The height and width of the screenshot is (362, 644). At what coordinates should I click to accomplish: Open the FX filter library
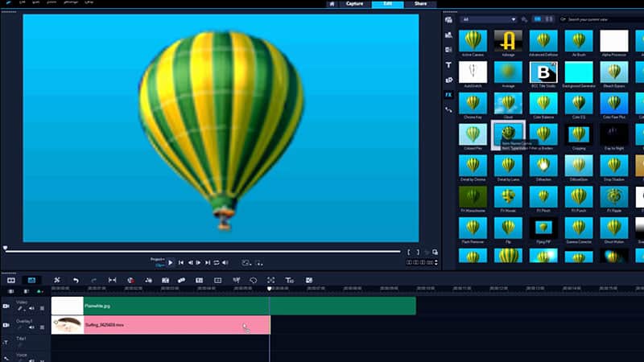[448, 95]
